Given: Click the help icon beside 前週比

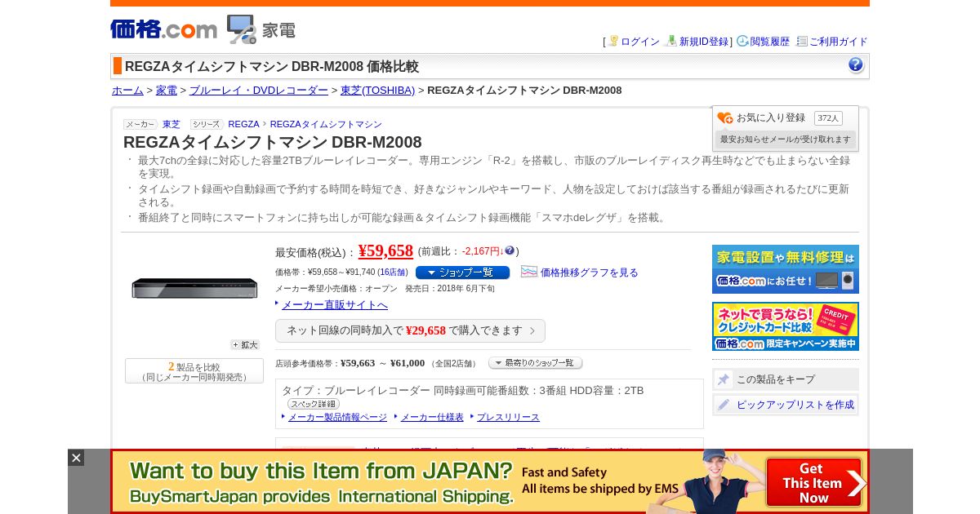Looking at the screenshot, I should click(510, 250).
